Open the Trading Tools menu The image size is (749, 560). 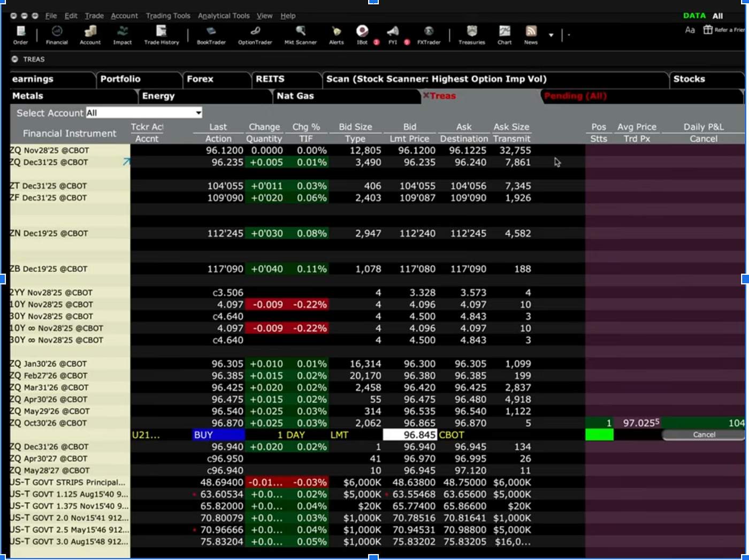168,16
